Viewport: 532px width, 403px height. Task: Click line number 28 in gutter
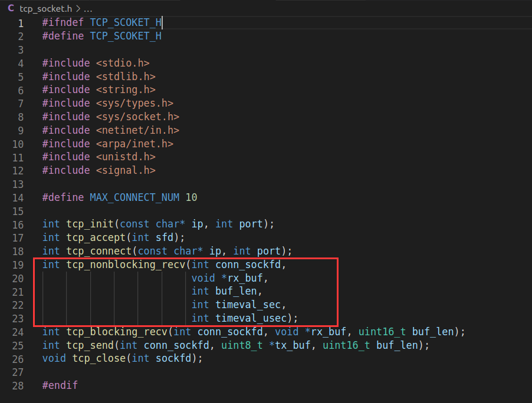coord(18,386)
